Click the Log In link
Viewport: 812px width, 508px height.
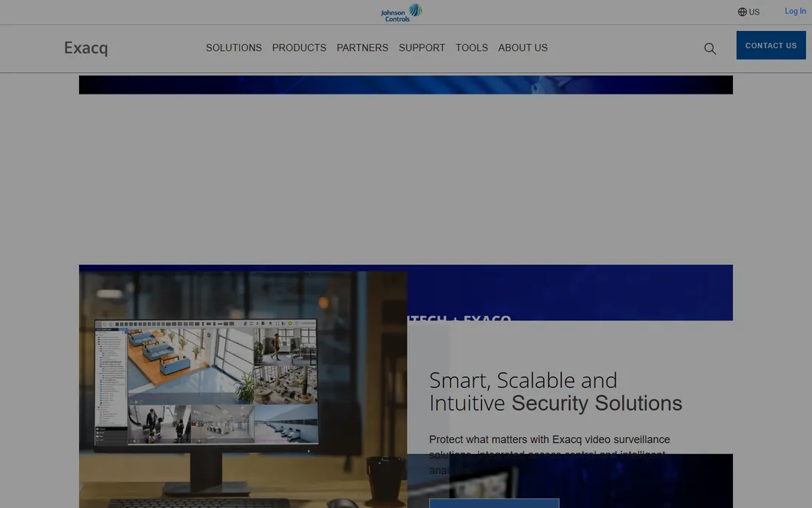pyautogui.click(x=795, y=11)
